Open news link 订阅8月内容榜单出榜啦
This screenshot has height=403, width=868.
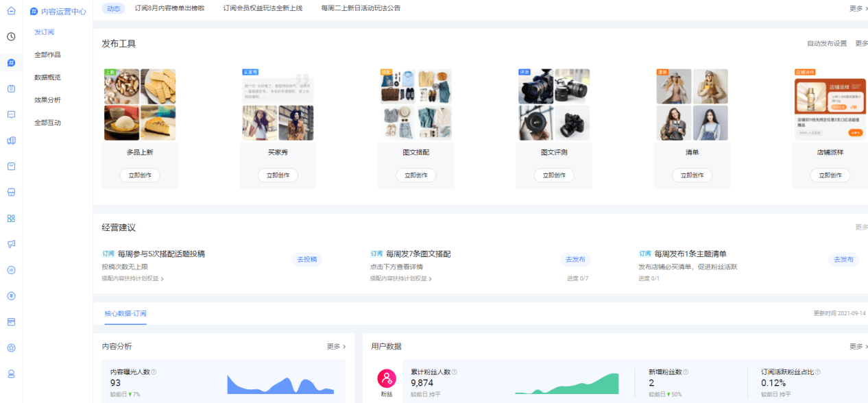[169, 8]
